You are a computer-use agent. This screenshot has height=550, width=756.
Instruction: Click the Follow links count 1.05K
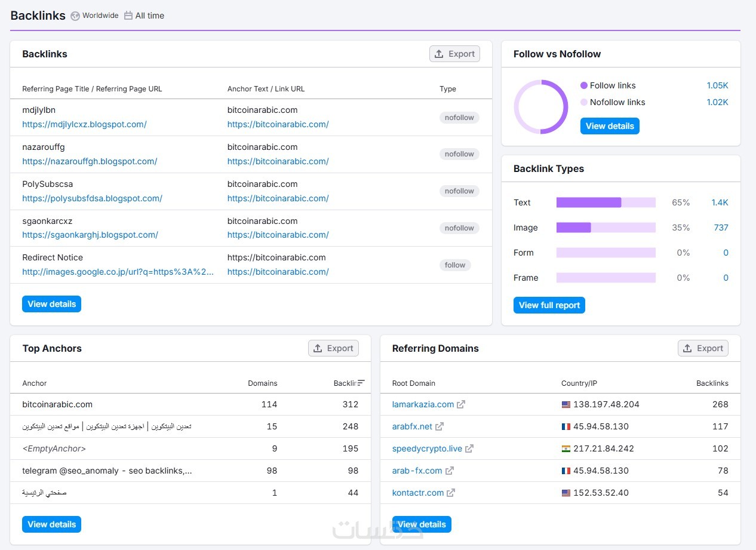717,85
